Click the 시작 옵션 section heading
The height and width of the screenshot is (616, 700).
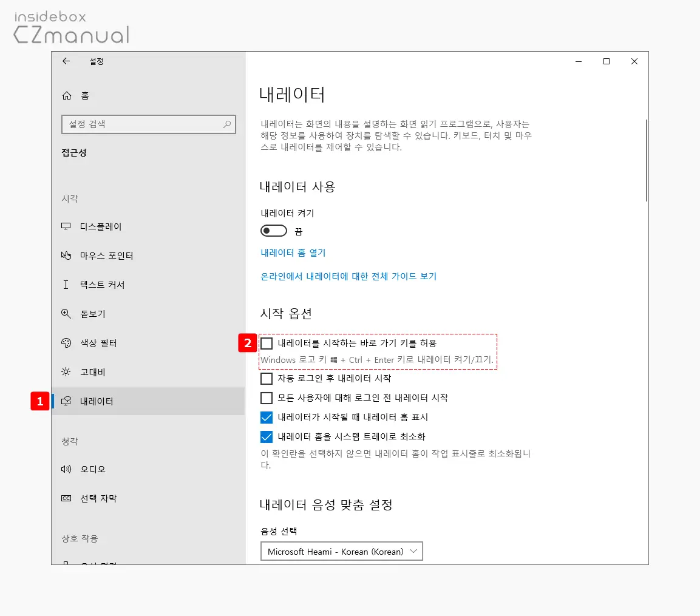286,313
